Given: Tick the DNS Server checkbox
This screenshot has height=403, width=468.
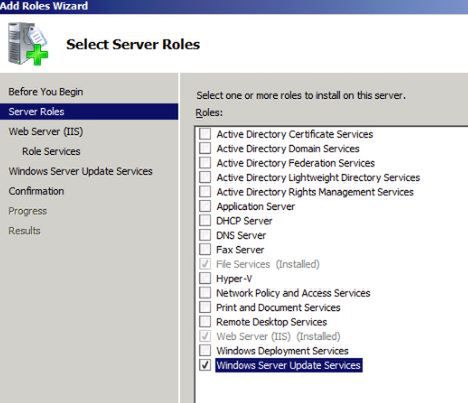Looking at the screenshot, I should pyautogui.click(x=205, y=235).
